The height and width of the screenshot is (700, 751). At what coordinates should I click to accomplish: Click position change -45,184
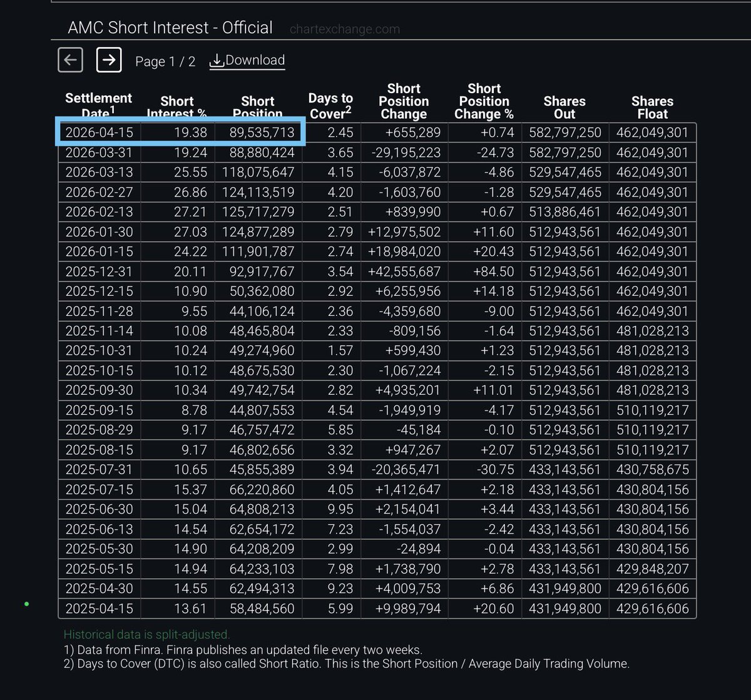click(x=419, y=430)
